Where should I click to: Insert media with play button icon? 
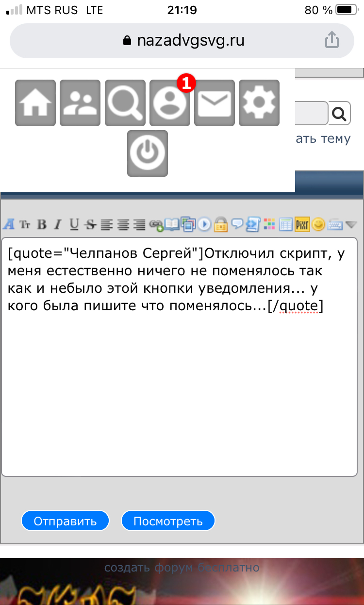click(x=204, y=224)
